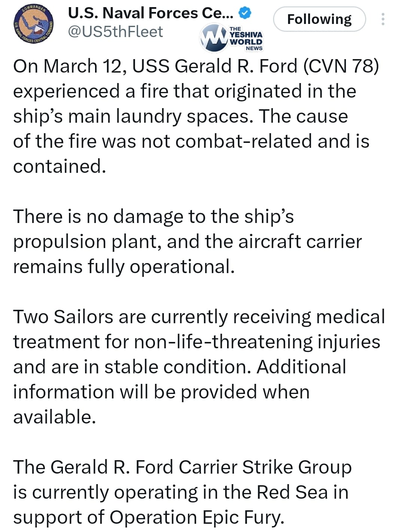Click the phrase "non-life-threatening injuries"

tap(257, 342)
